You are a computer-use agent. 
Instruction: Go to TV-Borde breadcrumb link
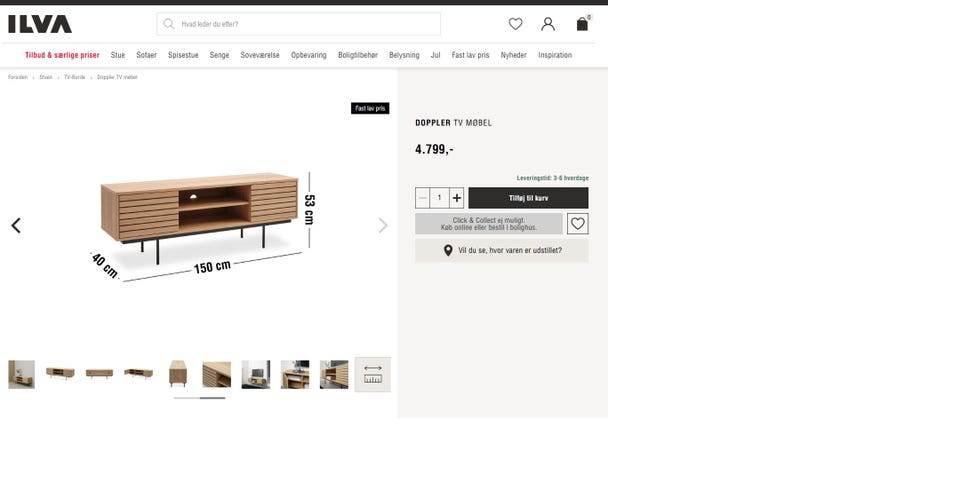click(x=75, y=77)
